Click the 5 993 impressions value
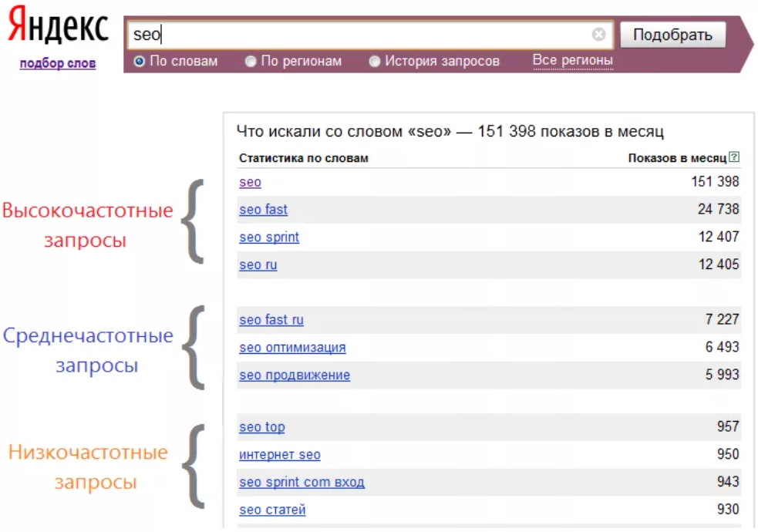 722,375
